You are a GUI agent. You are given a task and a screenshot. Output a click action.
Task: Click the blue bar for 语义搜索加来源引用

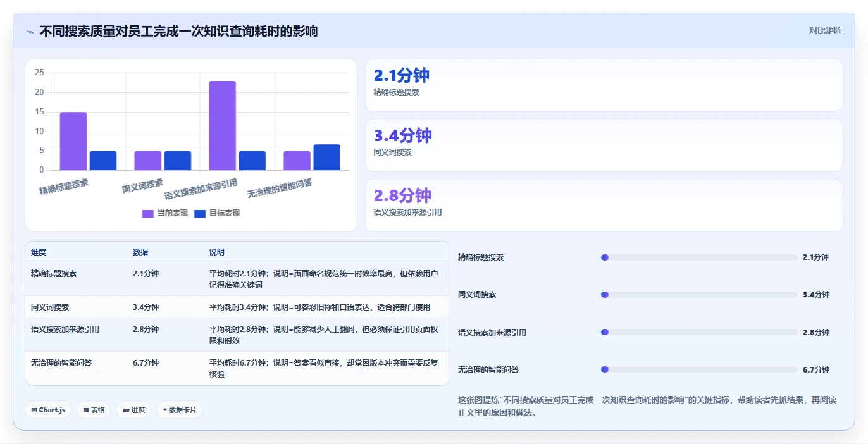(252, 161)
